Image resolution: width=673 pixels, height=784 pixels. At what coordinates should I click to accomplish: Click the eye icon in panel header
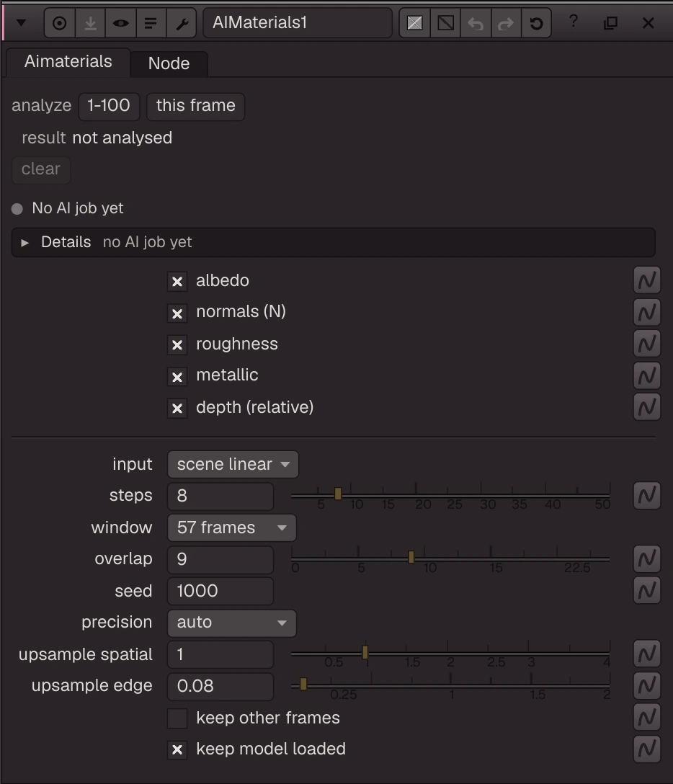pyautogui.click(x=120, y=23)
